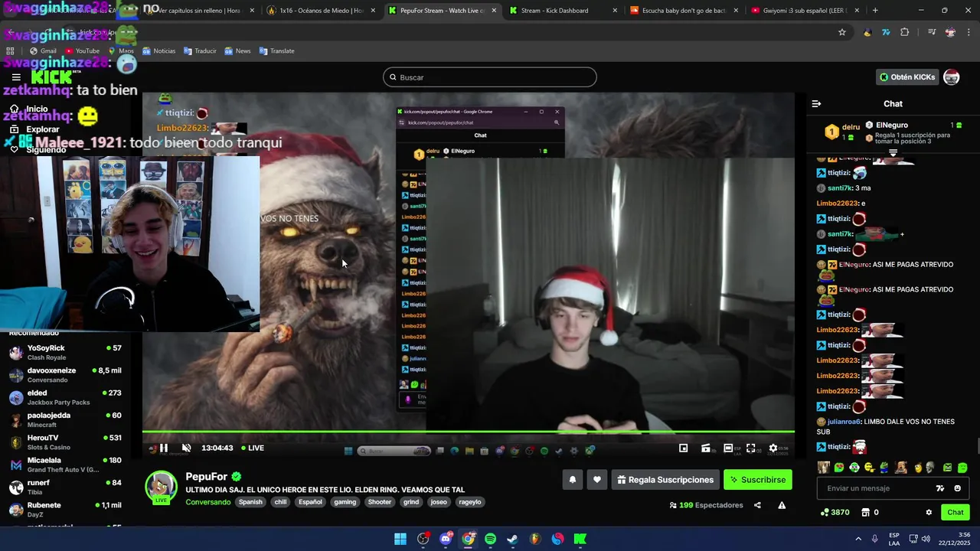Screen dimensions: 980x551
Task: Open davooxeneize recommended channel
Action: (65, 375)
